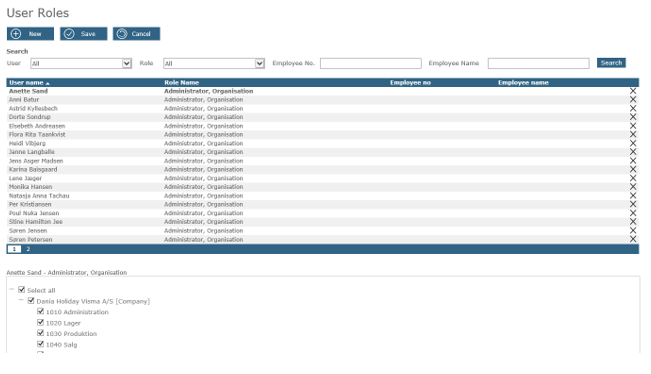The width and height of the screenshot is (651, 374).
Task: Toggle 1030 Produktion checkbox
Action: 40,333
